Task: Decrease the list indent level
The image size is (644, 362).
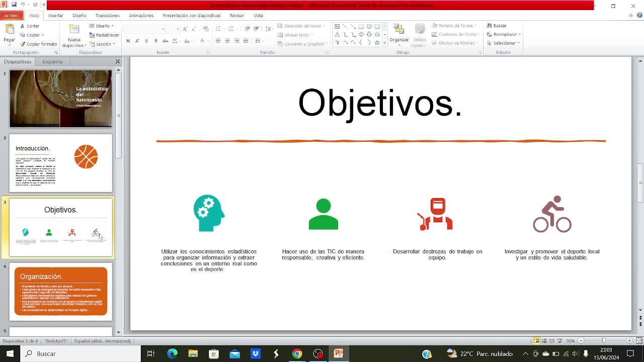Action: tap(247, 29)
